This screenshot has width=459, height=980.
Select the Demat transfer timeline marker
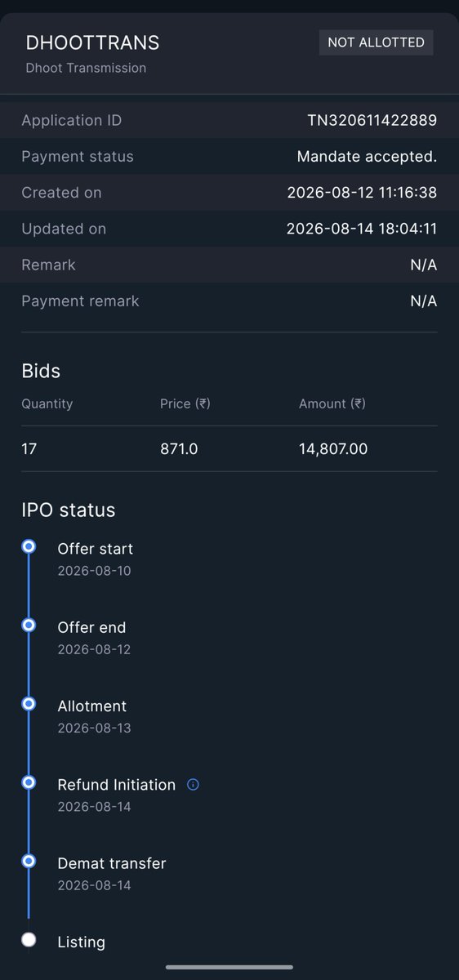pyautogui.click(x=29, y=860)
